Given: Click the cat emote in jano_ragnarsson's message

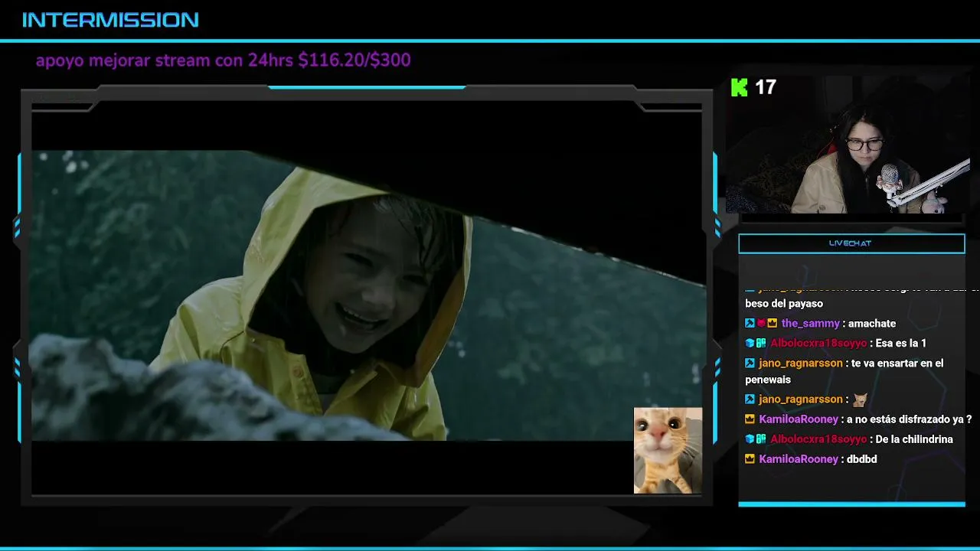Looking at the screenshot, I should (x=861, y=399).
